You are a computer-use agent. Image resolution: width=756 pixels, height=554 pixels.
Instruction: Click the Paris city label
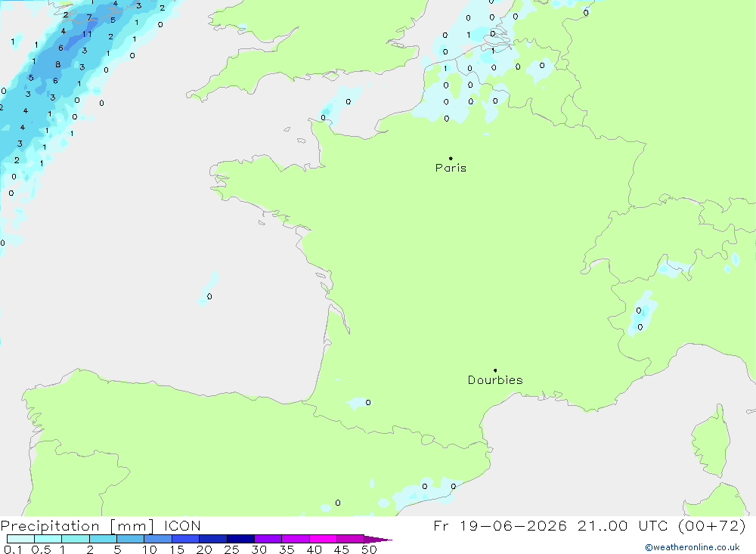[451, 168]
